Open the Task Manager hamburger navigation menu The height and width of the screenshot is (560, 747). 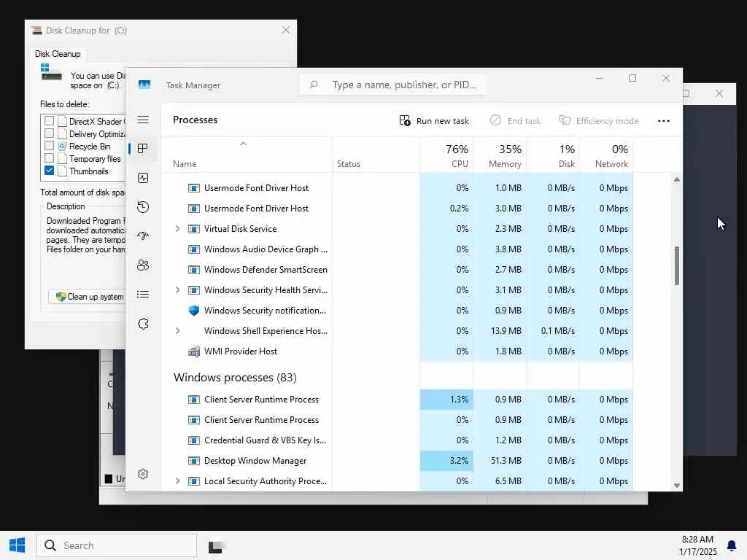pos(143,120)
